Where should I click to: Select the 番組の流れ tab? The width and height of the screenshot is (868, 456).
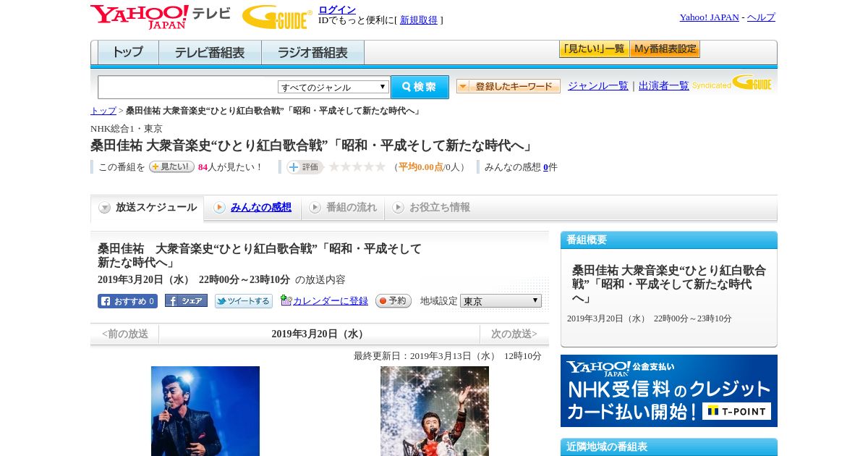[352, 207]
